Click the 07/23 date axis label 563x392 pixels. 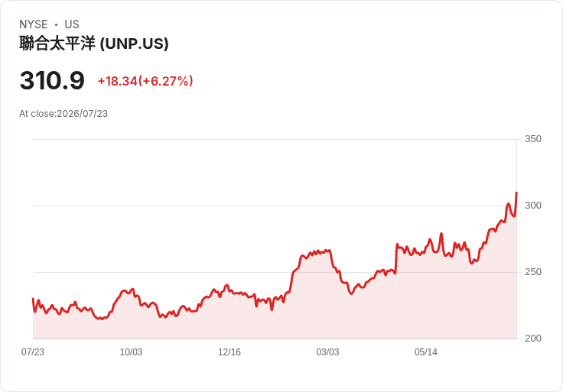pyautogui.click(x=33, y=352)
